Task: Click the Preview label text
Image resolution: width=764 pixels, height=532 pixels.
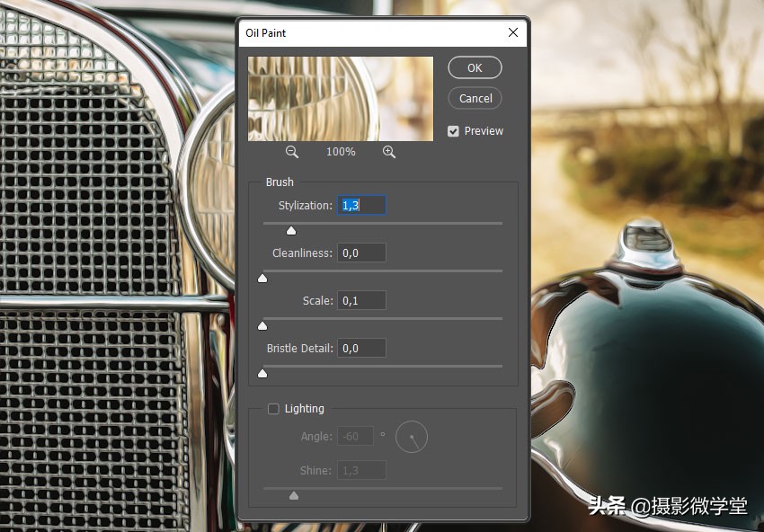Action: (x=484, y=131)
